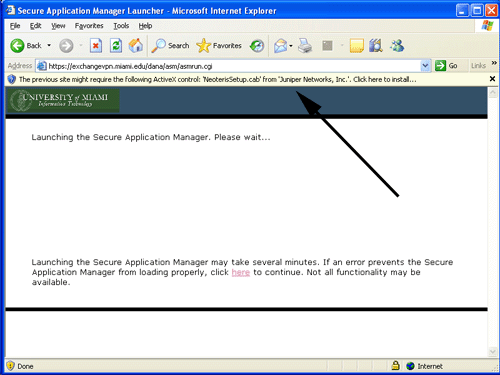500x375 pixels.
Task: Close the ActiveX information bar
Action: pyautogui.click(x=492, y=79)
